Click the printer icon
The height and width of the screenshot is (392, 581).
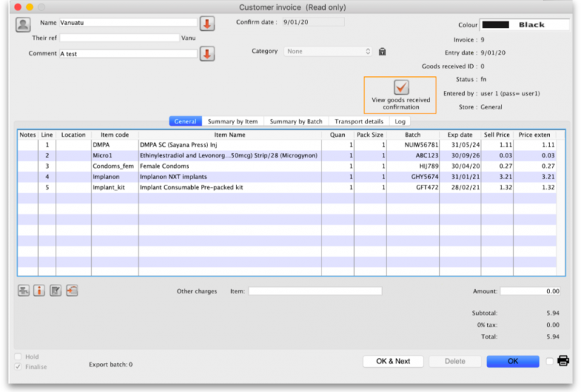pyautogui.click(x=563, y=361)
